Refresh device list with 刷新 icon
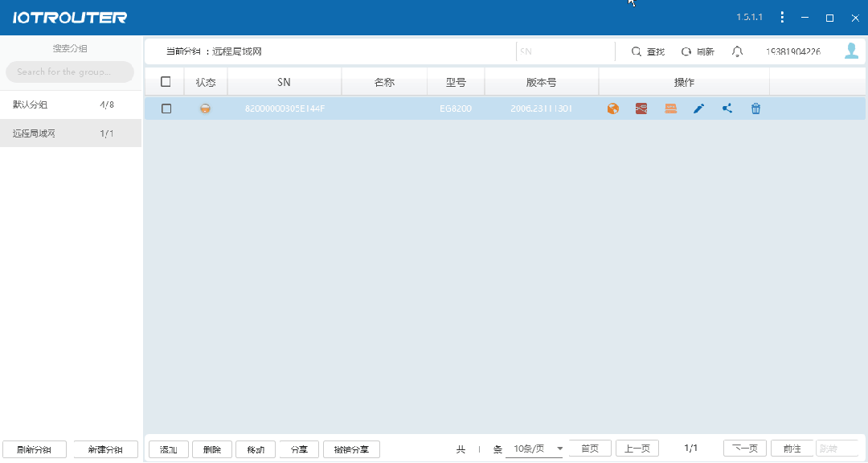868x463 pixels. point(696,51)
